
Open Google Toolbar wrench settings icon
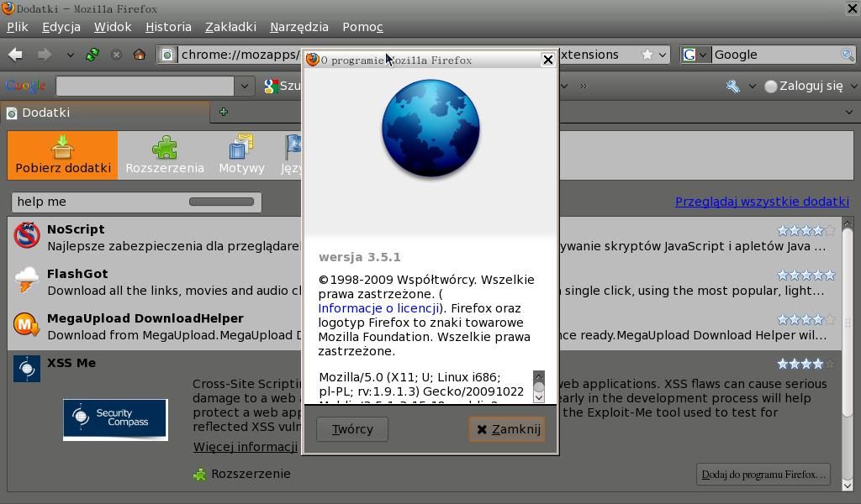click(x=732, y=87)
